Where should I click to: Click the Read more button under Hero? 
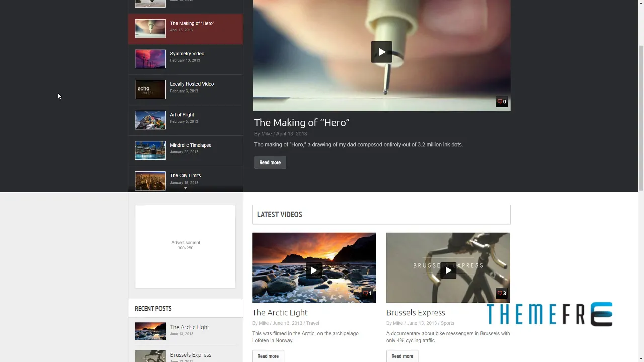(270, 162)
